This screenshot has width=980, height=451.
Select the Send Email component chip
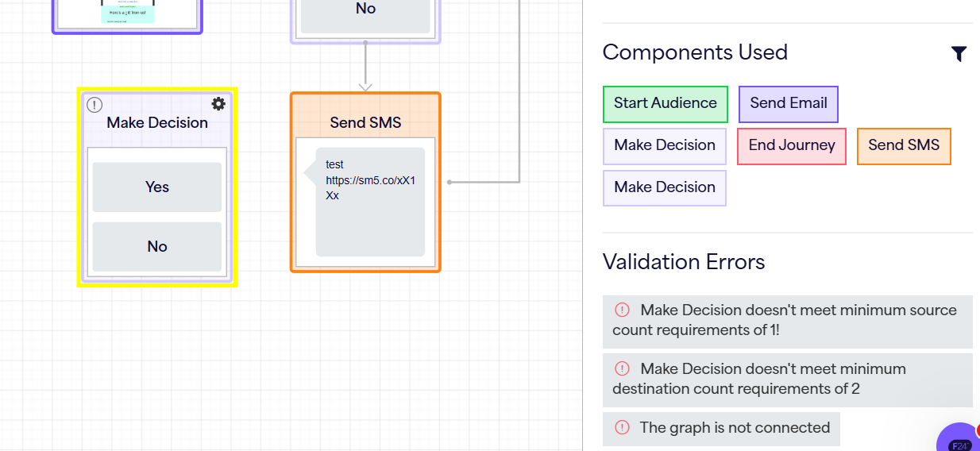click(788, 103)
